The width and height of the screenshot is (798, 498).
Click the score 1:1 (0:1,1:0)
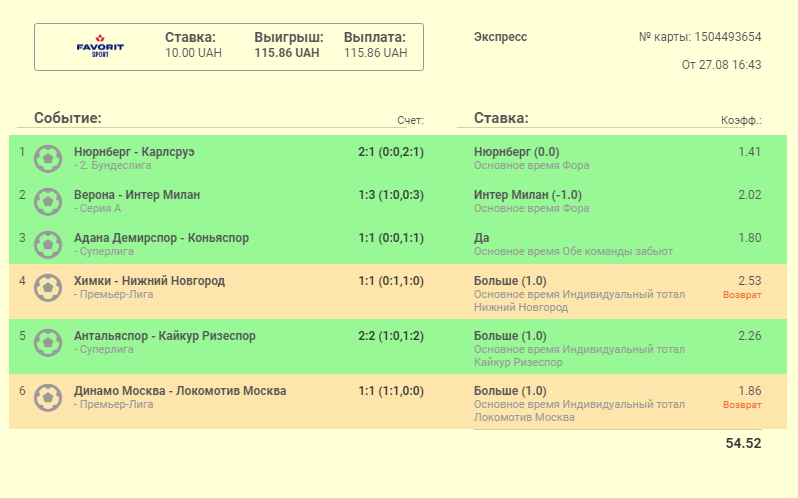391,281
